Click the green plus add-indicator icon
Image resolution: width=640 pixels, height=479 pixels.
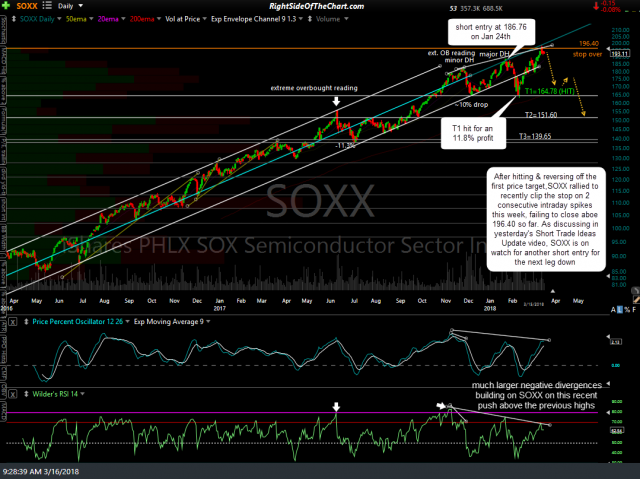[x=6, y=6]
